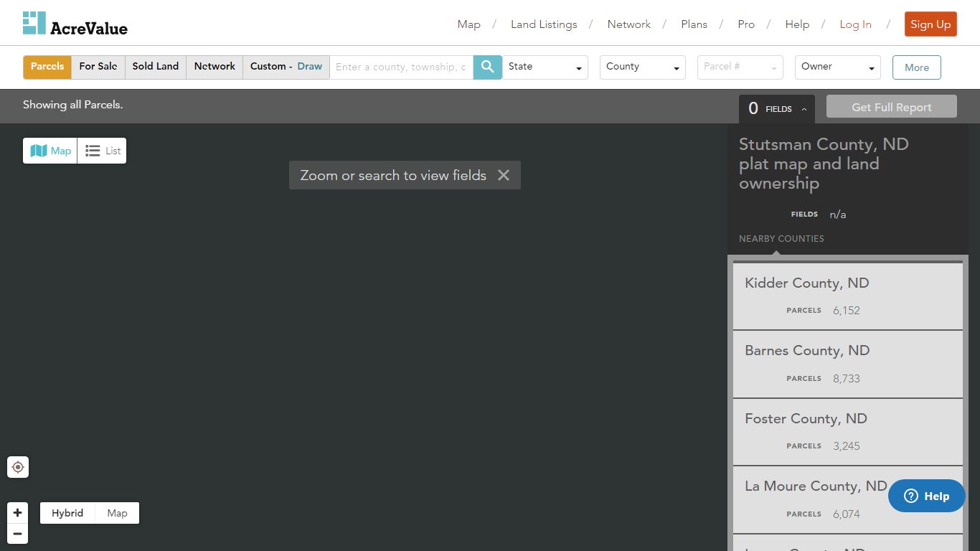
Task: Click the Draw link
Action: 310,67
